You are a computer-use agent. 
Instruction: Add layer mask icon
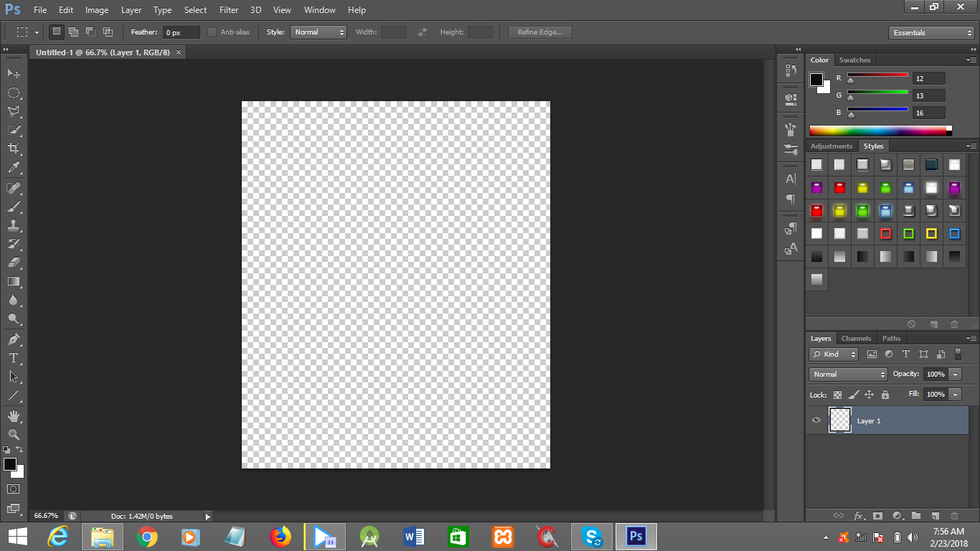tap(877, 515)
